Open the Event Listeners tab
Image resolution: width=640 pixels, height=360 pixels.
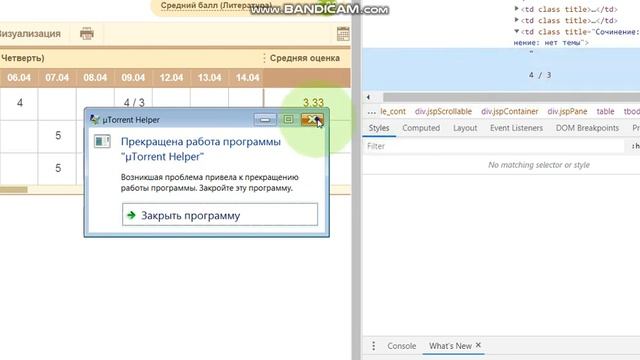point(516,128)
